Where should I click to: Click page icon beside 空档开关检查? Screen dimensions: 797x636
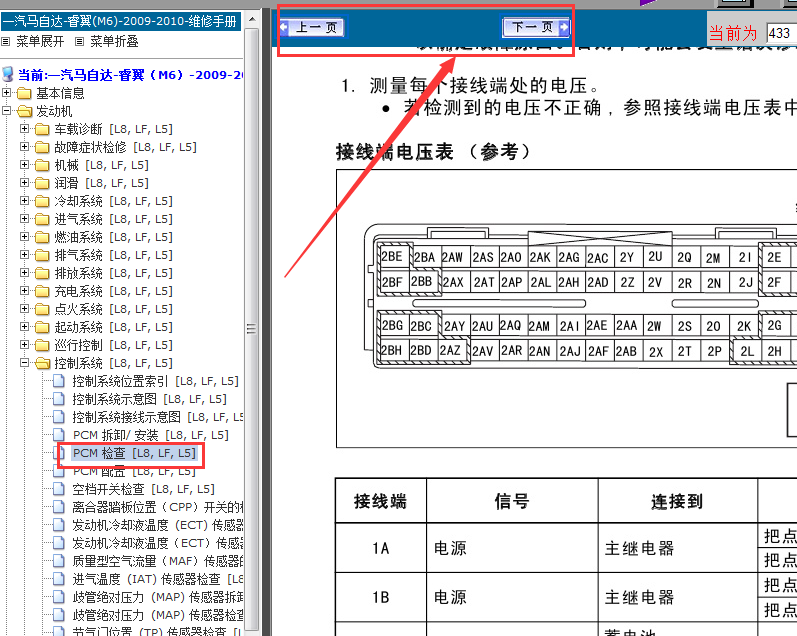59,489
